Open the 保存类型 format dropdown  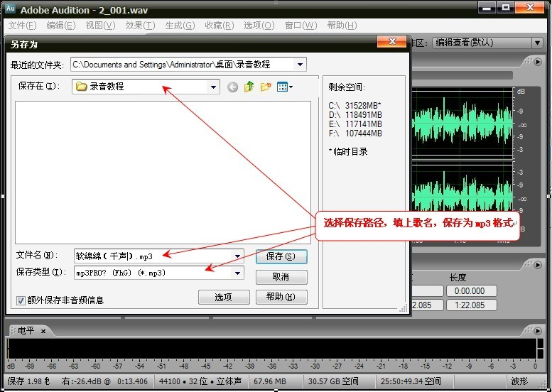coord(237,273)
